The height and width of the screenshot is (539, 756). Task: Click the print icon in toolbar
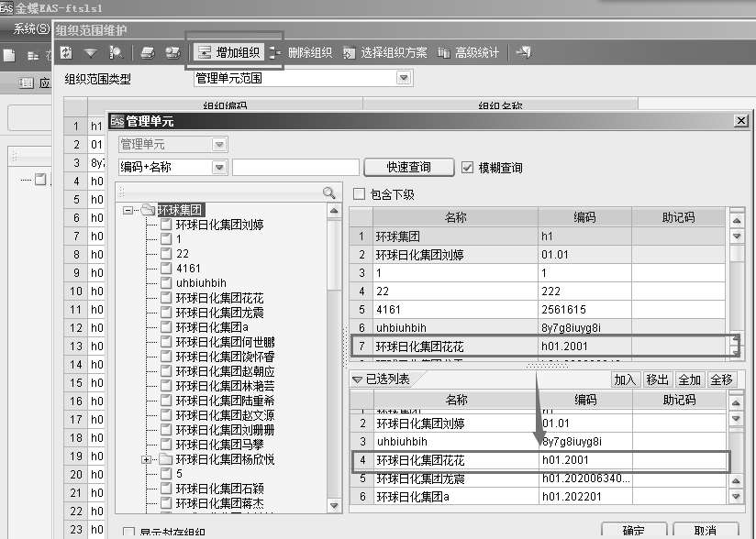pyautogui.click(x=148, y=52)
